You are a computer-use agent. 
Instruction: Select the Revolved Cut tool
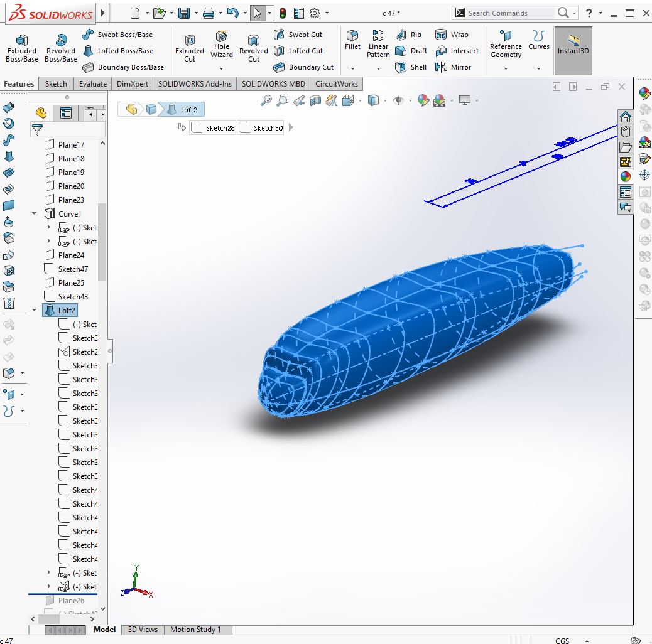pos(254,48)
